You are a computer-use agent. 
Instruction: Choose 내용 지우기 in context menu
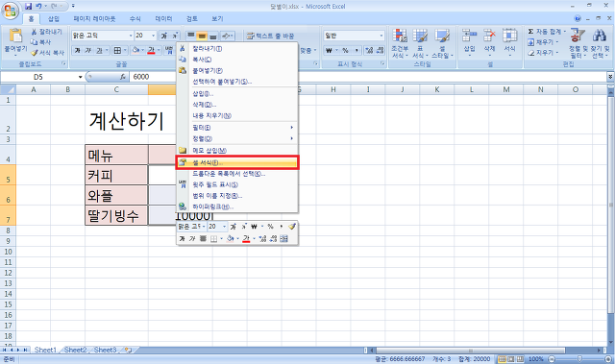tap(237, 116)
